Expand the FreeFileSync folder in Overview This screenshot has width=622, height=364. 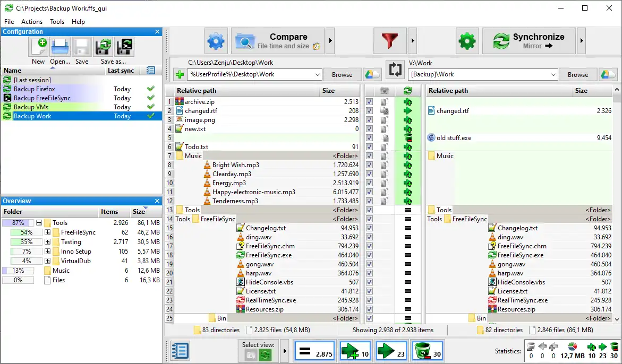48,232
